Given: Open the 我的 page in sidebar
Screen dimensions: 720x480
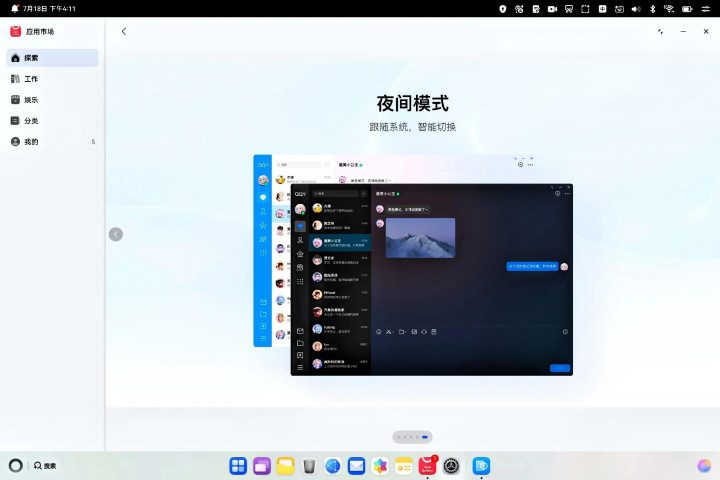Looking at the screenshot, I should (x=52, y=141).
